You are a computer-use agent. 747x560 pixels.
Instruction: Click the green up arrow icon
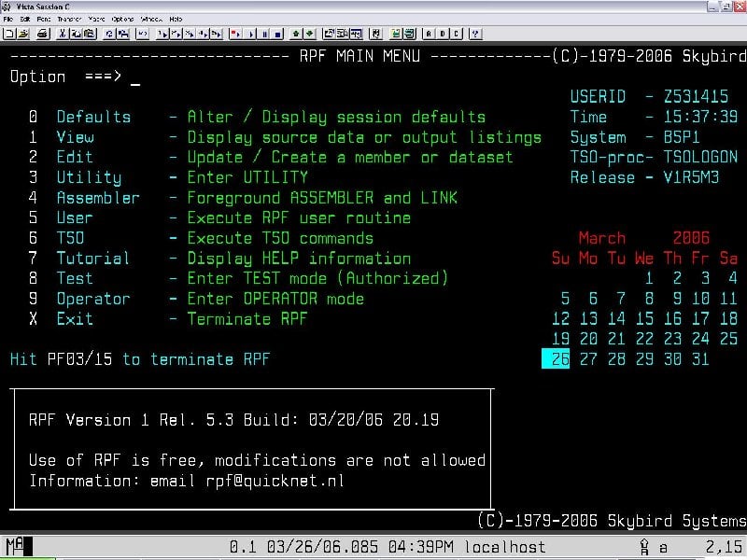click(296, 34)
